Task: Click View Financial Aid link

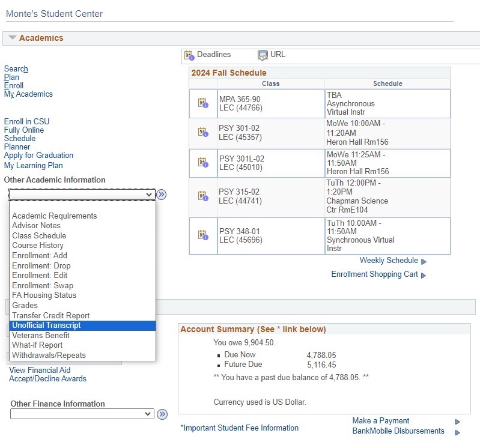Action: click(40, 371)
